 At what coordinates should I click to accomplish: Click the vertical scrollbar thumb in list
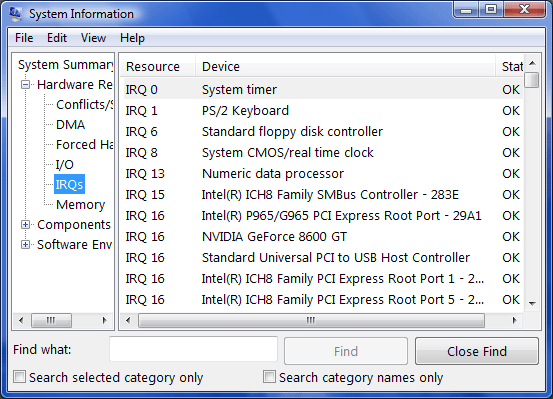pyautogui.click(x=531, y=80)
